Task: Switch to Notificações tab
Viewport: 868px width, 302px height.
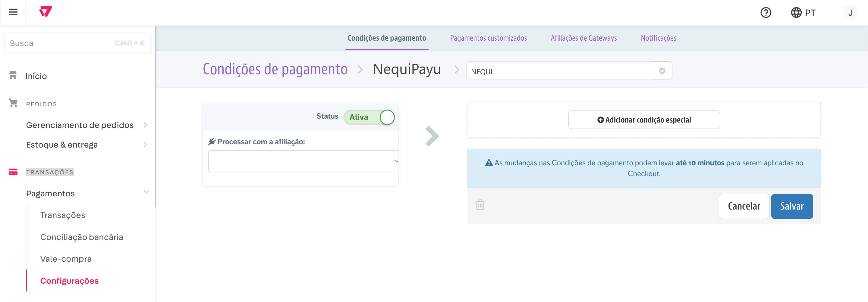Action: pos(659,38)
